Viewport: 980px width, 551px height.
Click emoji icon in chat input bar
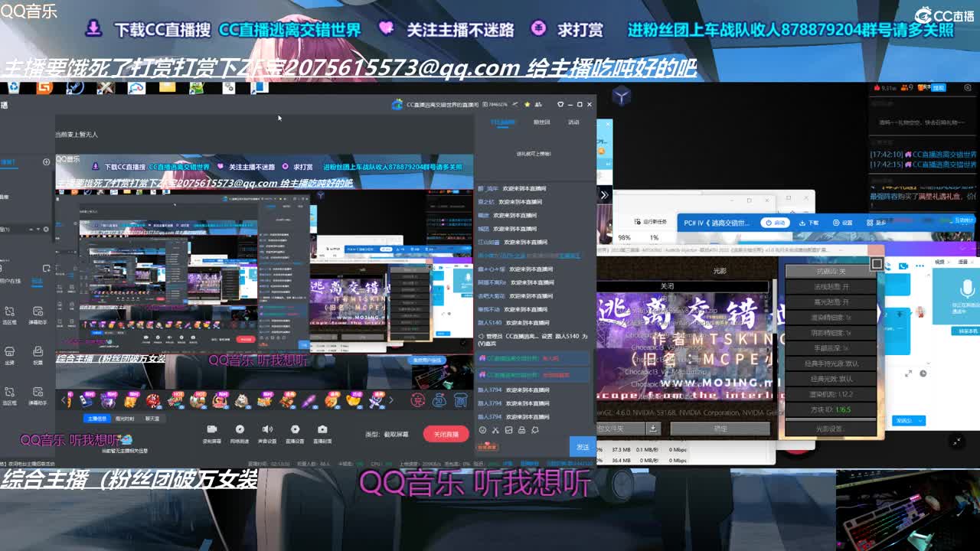[482, 430]
